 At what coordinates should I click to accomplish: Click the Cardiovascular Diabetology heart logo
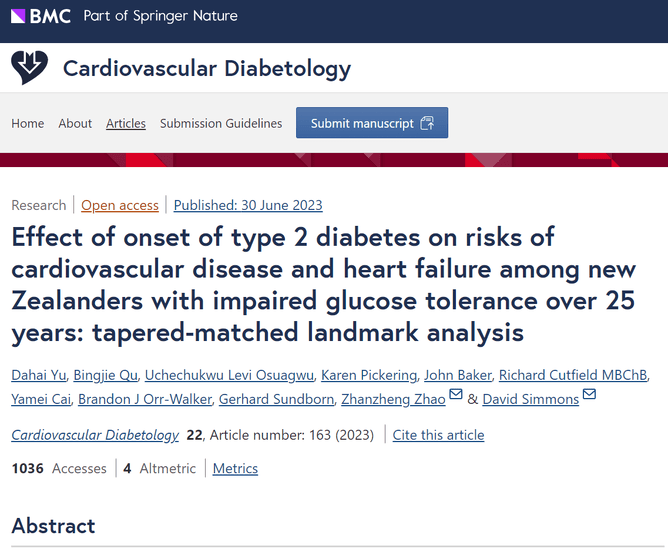[29, 68]
